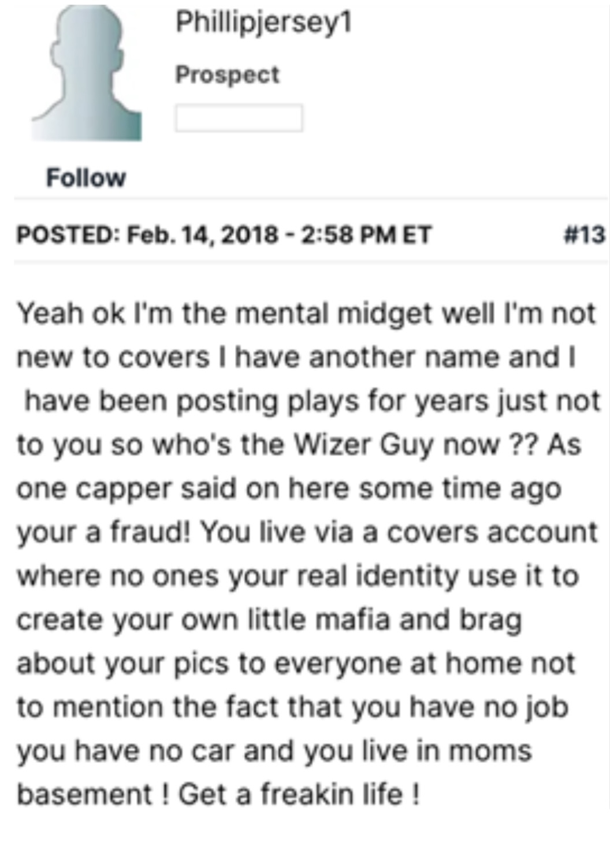Image resolution: width=610 pixels, height=868 pixels.
Task: Click the words 'your a fraud!'
Action: pos(103,532)
